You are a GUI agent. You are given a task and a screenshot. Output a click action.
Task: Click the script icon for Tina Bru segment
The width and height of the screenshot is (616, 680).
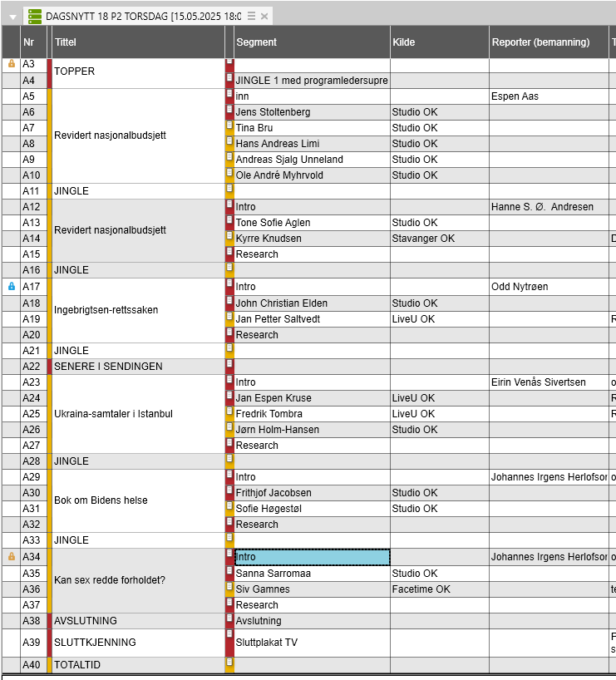click(230, 125)
